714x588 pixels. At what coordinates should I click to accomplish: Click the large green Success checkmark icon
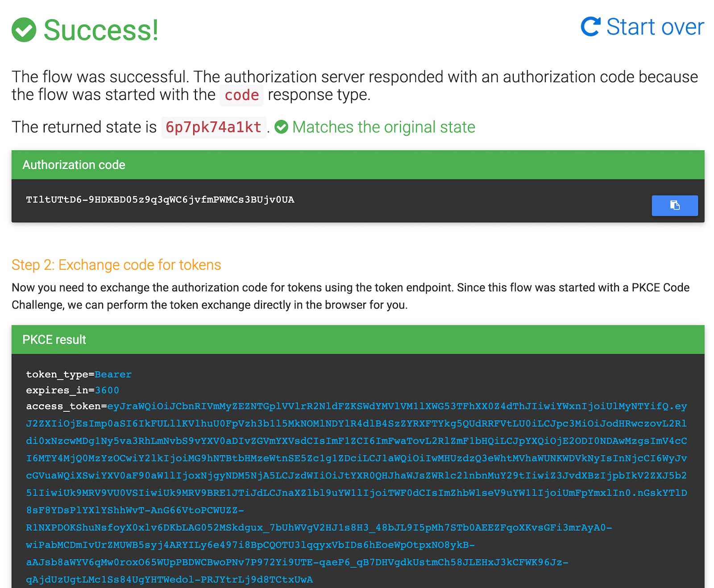pos(24,30)
